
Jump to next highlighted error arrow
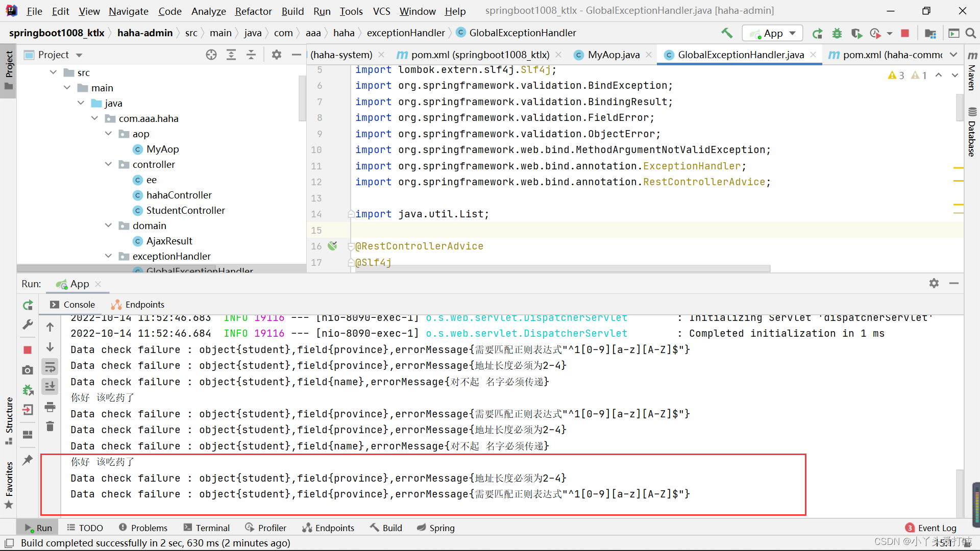[954, 76]
